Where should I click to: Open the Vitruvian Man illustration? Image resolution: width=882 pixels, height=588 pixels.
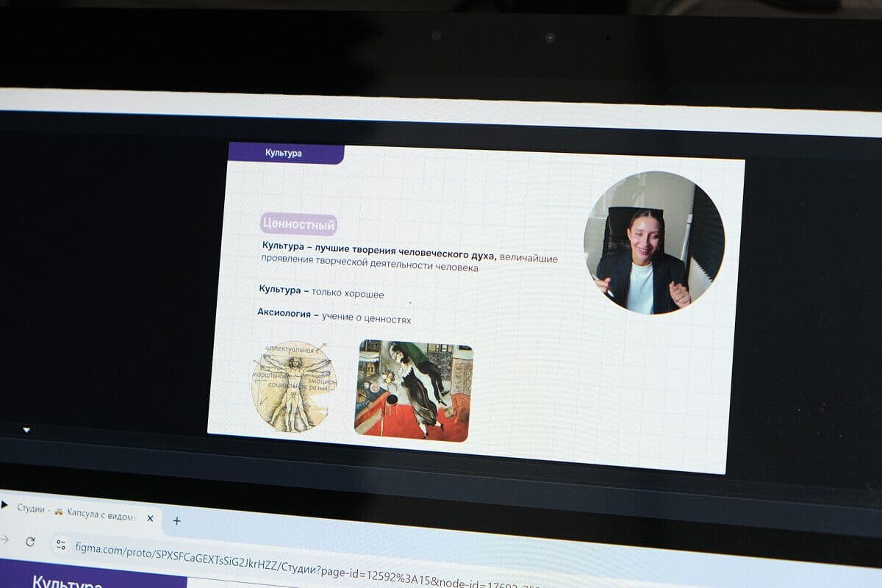point(293,386)
